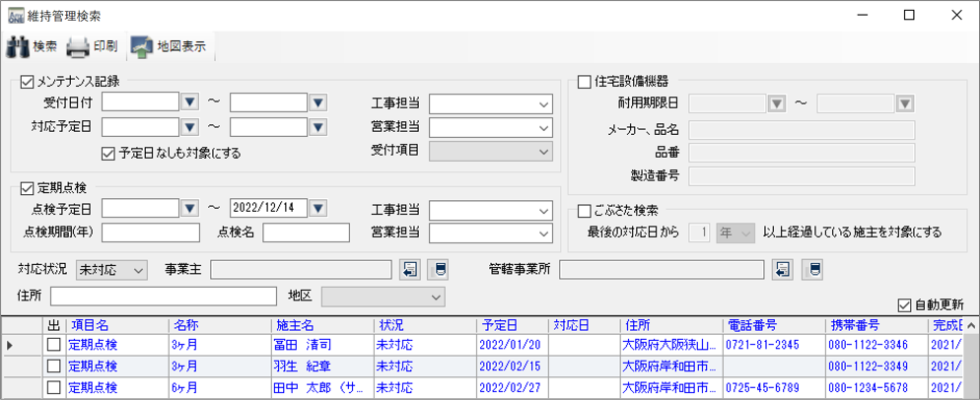Click the 印刷 printer toolbar button
Screen dimensions: 980x400
[92, 47]
